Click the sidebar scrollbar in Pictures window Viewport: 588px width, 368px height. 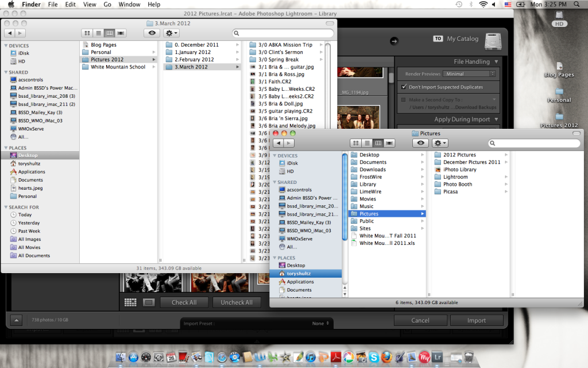coord(345,197)
